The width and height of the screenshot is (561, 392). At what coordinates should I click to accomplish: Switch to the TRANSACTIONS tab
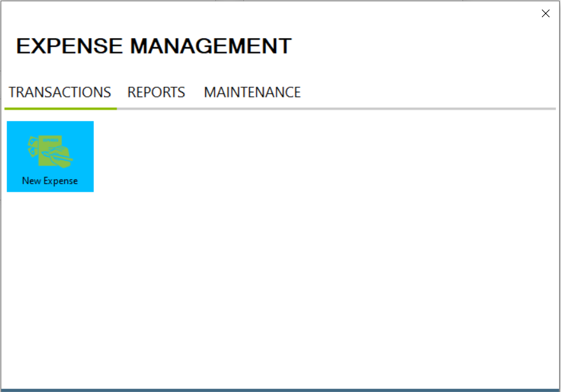(x=60, y=92)
